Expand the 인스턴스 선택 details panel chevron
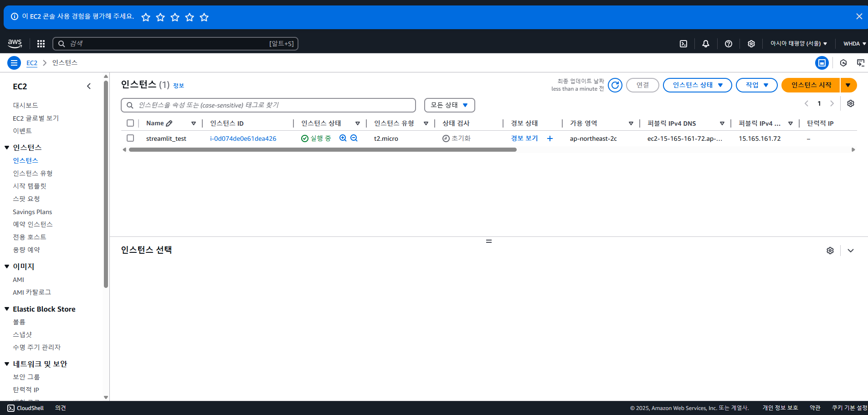 [851, 251]
